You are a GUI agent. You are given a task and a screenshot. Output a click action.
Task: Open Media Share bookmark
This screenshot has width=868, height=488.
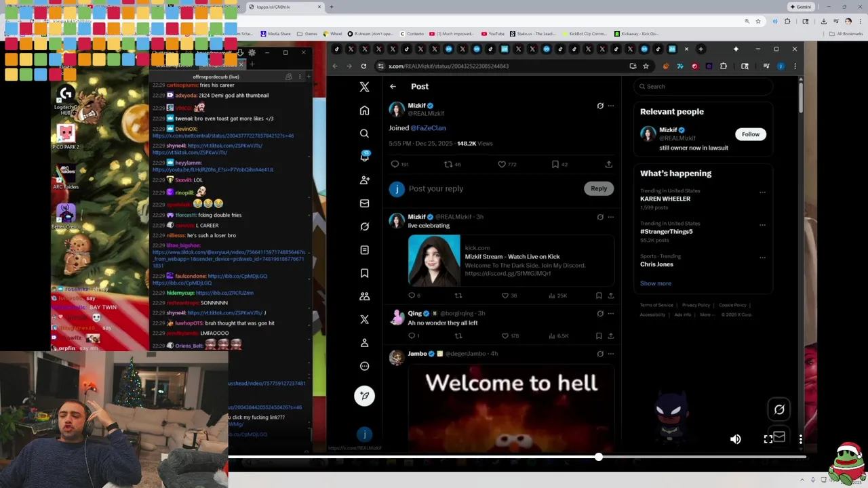point(275,34)
